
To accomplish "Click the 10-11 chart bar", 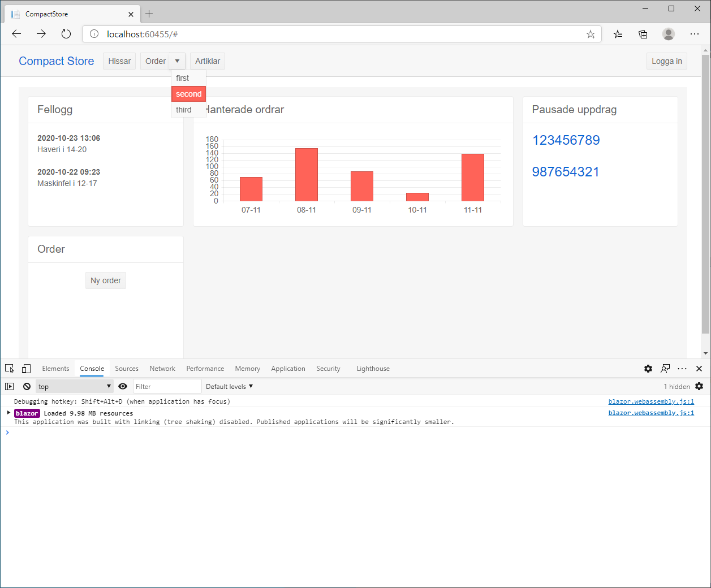I will click(417, 197).
